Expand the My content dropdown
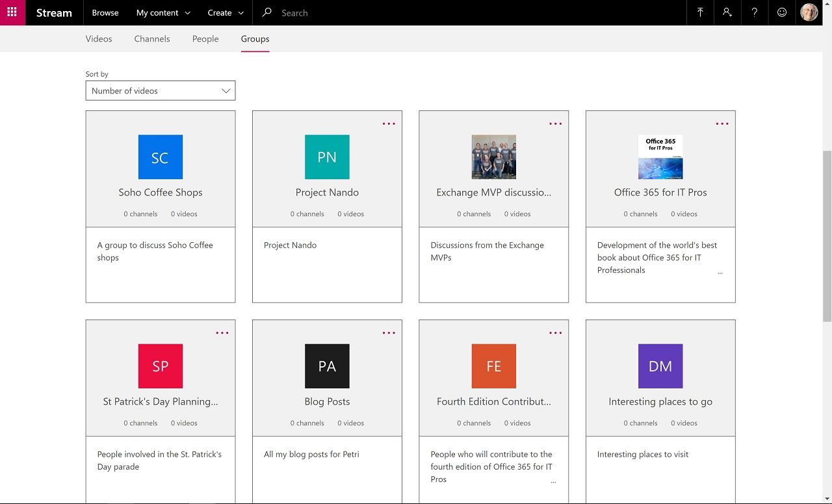Viewport: 832px width, 504px height. point(163,13)
